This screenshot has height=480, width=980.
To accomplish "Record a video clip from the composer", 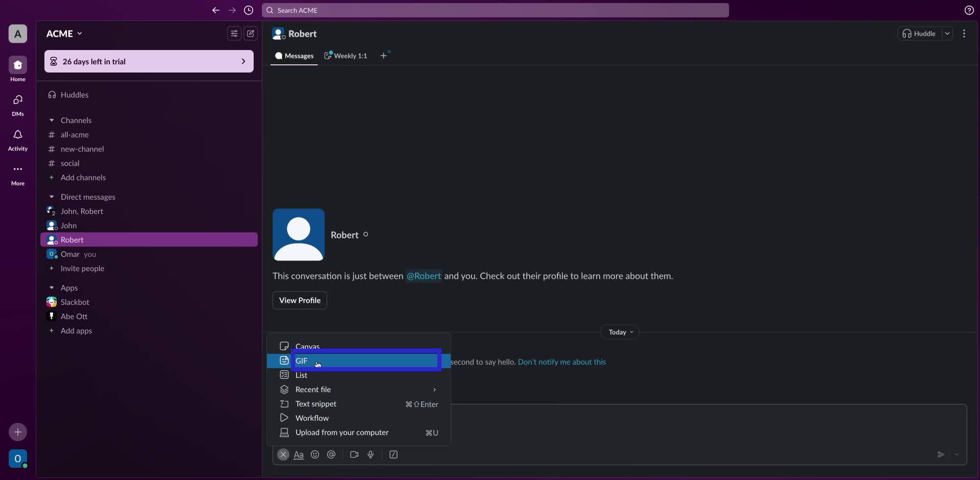I will (x=354, y=454).
